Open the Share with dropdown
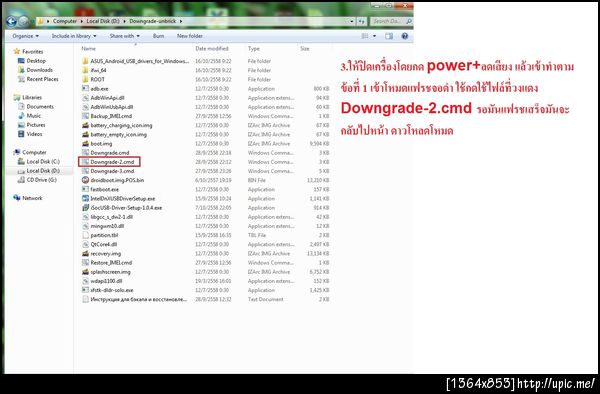 coord(124,36)
